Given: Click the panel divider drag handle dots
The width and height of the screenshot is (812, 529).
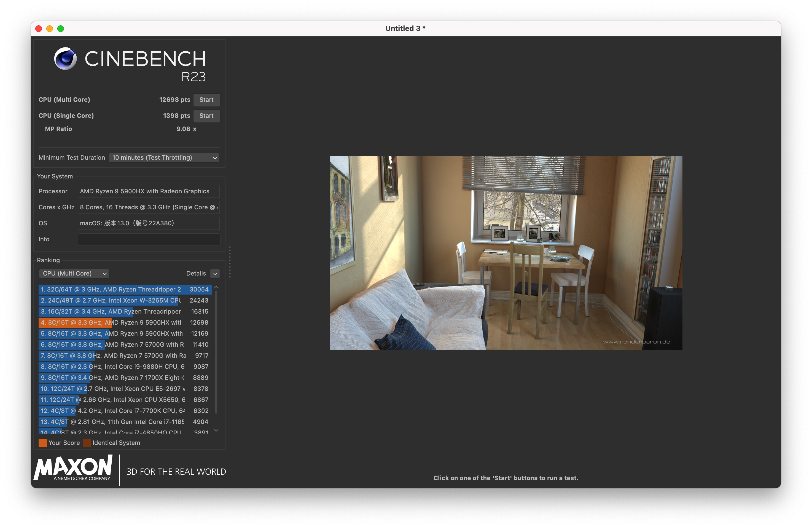Looking at the screenshot, I should 230,262.
